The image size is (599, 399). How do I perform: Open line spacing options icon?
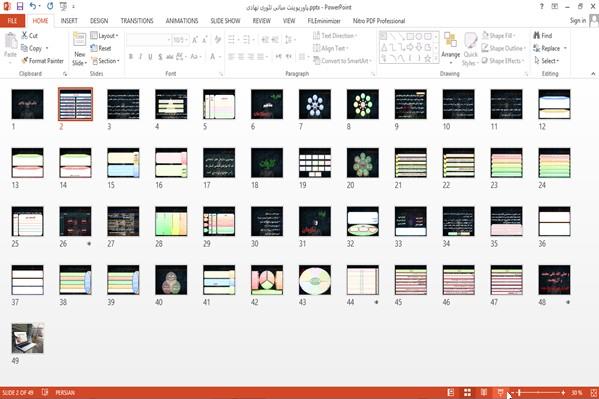[289, 40]
